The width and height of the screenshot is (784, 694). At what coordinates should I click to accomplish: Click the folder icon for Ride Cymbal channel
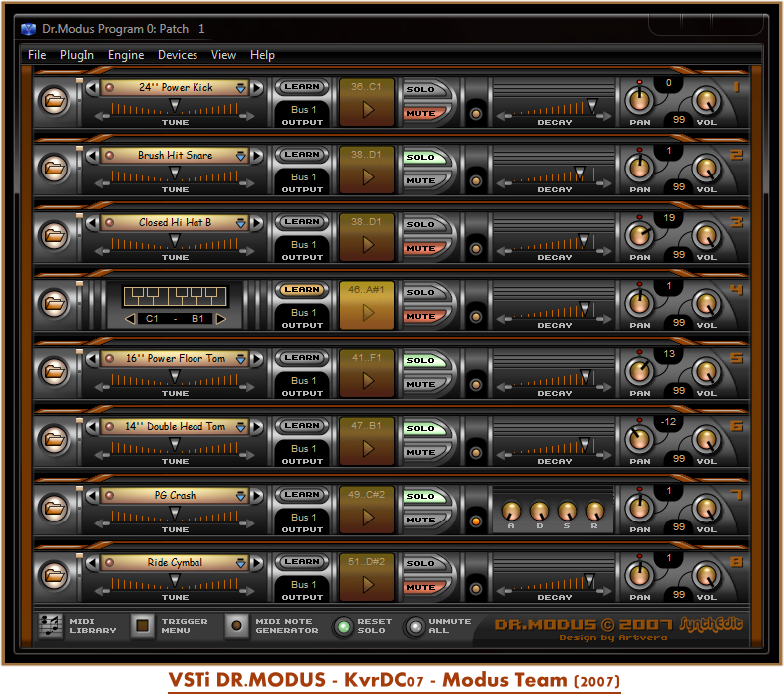[x=53, y=575]
